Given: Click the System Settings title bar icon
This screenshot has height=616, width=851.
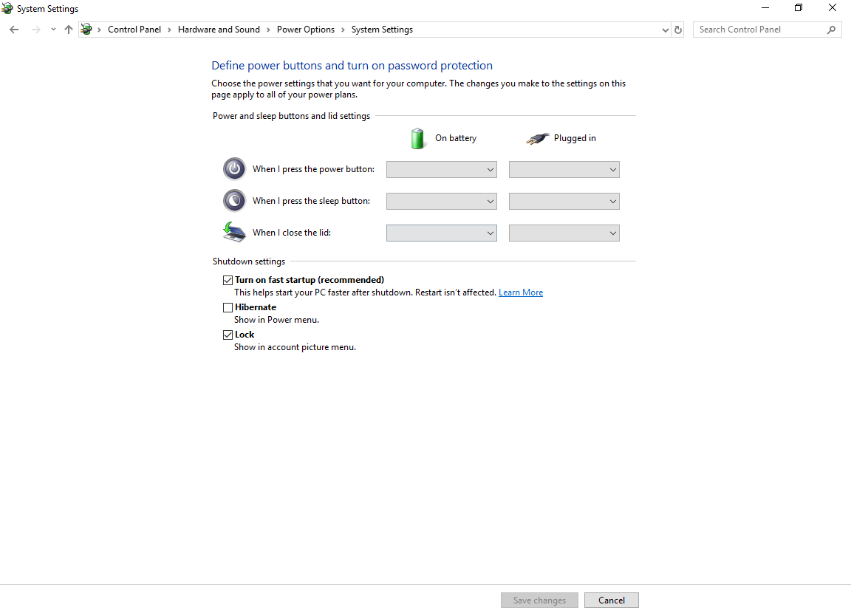Looking at the screenshot, I should [x=7, y=8].
